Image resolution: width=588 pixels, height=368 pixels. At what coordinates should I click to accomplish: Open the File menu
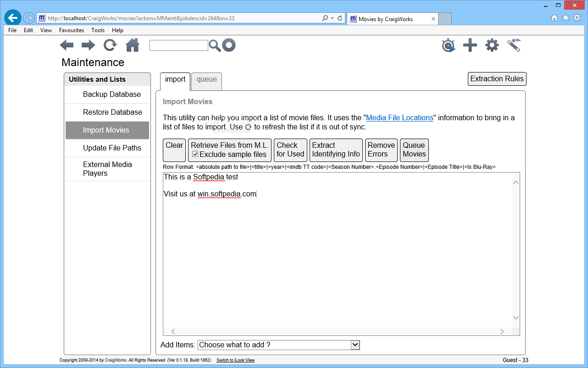coord(12,30)
